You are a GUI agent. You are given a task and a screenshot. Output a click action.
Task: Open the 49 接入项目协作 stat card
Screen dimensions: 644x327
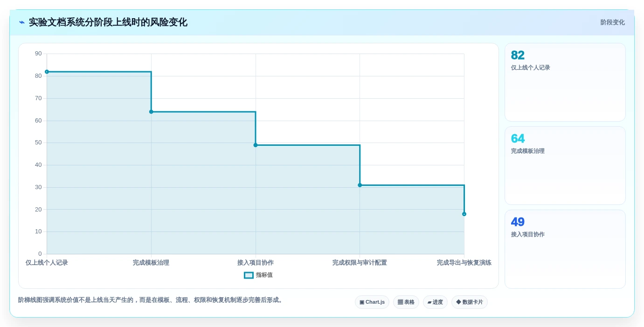coord(565,249)
